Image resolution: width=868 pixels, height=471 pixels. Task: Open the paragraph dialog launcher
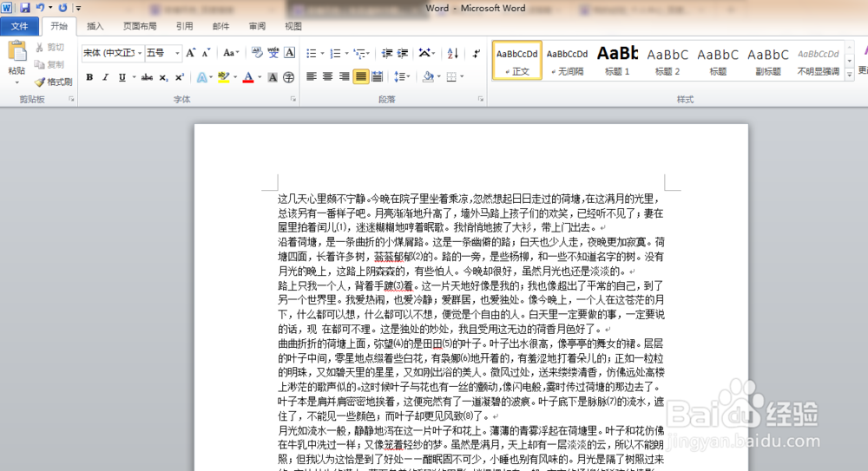tap(481, 99)
